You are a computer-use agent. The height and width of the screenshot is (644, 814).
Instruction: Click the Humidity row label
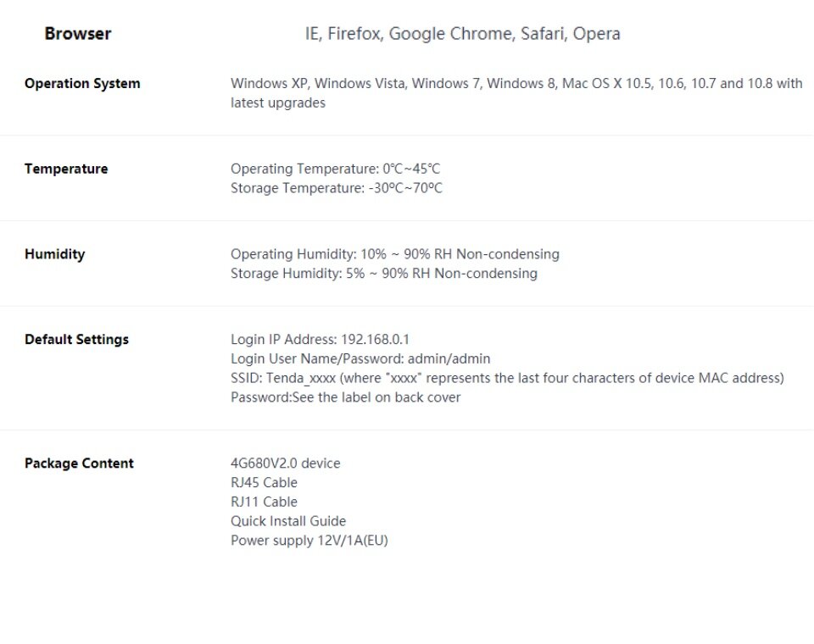54,254
